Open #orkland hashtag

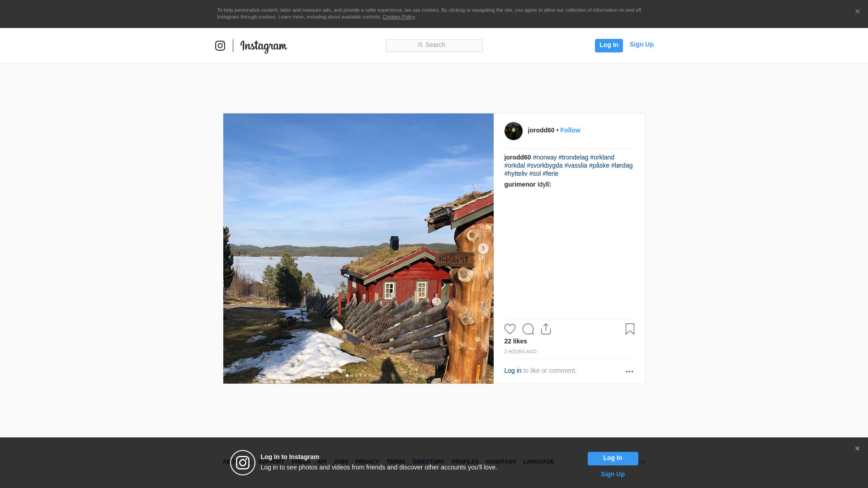point(602,157)
